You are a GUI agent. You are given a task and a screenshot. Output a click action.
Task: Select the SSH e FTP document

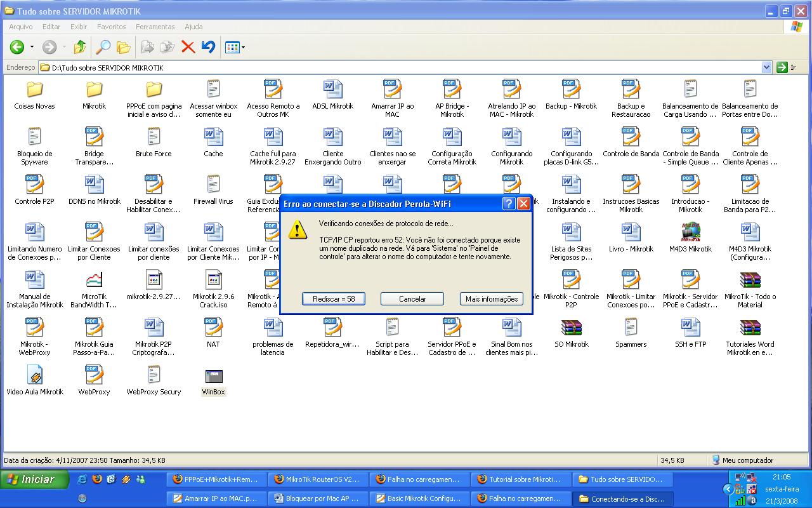691,334
